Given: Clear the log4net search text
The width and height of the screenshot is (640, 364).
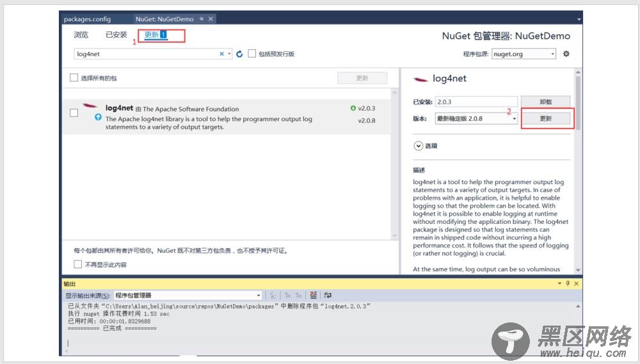Looking at the screenshot, I should coord(221,54).
